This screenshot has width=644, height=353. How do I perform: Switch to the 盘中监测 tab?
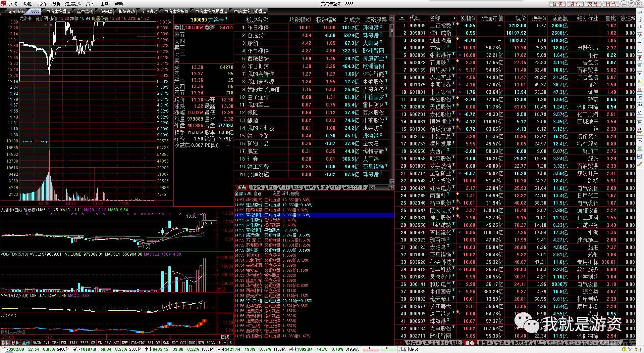[x=85, y=11]
